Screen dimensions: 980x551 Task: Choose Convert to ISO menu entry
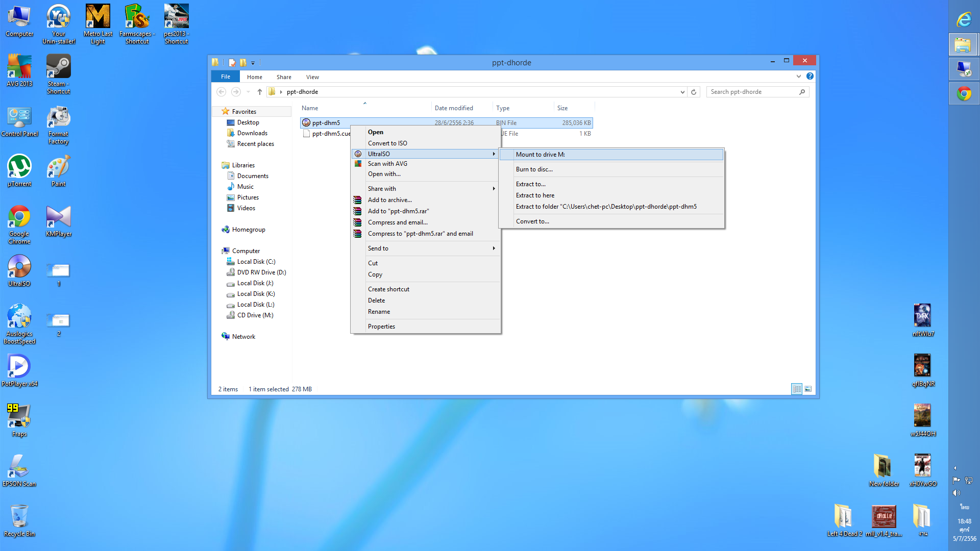(x=387, y=143)
